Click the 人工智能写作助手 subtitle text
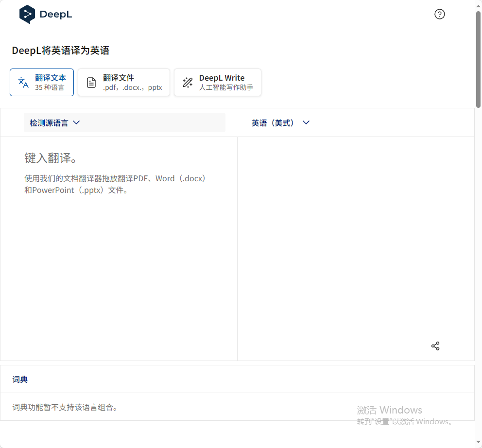The image size is (482, 448). pyautogui.click(x=226, y=87)
